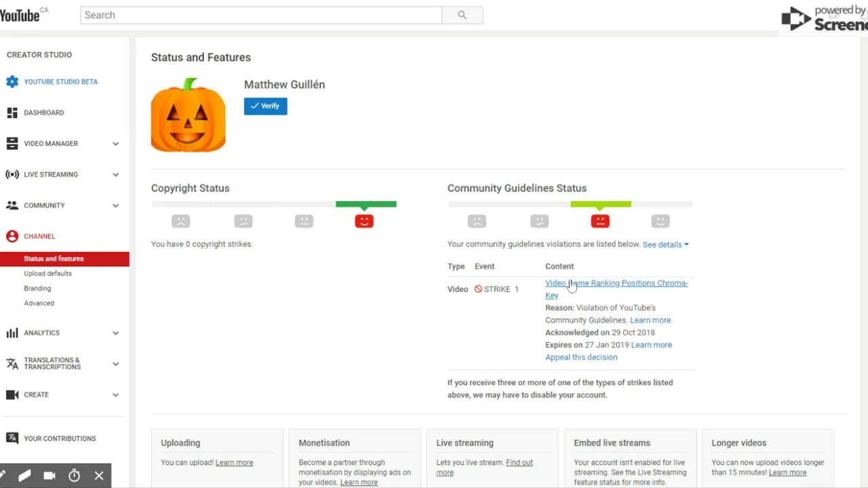The image size is (868, 488).
Task: Click the search magnifier button
Action: [462, 15]
